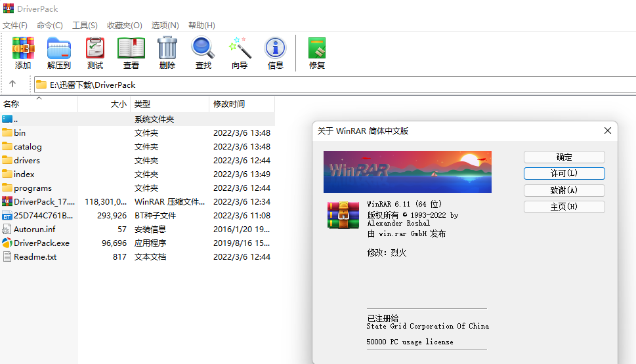
Task: Click the programs folder icon
Action: click(7, 188)
